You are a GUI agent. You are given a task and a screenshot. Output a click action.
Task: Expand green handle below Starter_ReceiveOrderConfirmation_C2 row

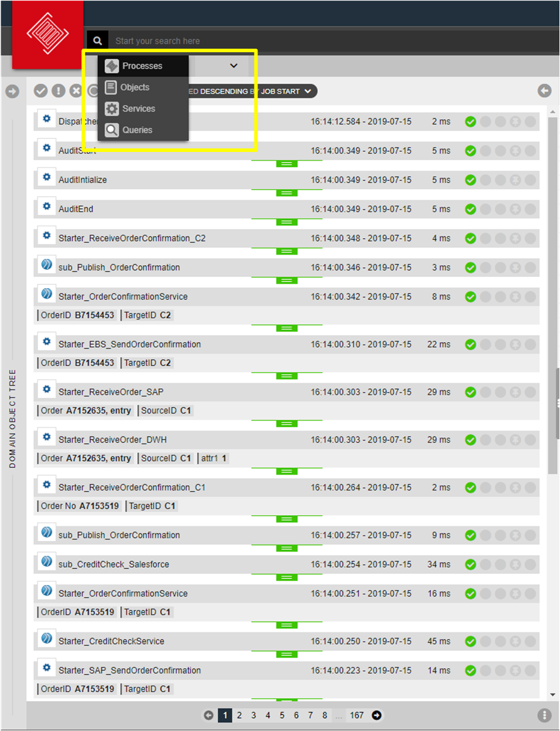(x=287, y=252)
